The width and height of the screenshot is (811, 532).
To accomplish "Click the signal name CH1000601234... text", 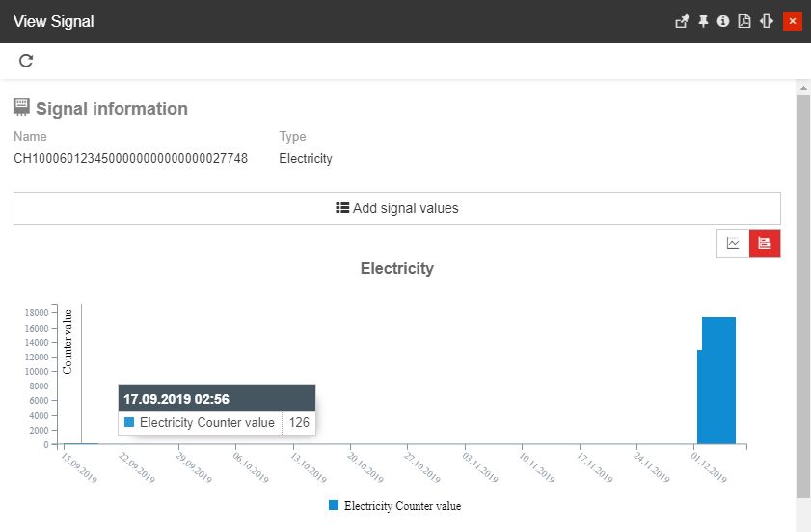I will [x=130, y=159].
